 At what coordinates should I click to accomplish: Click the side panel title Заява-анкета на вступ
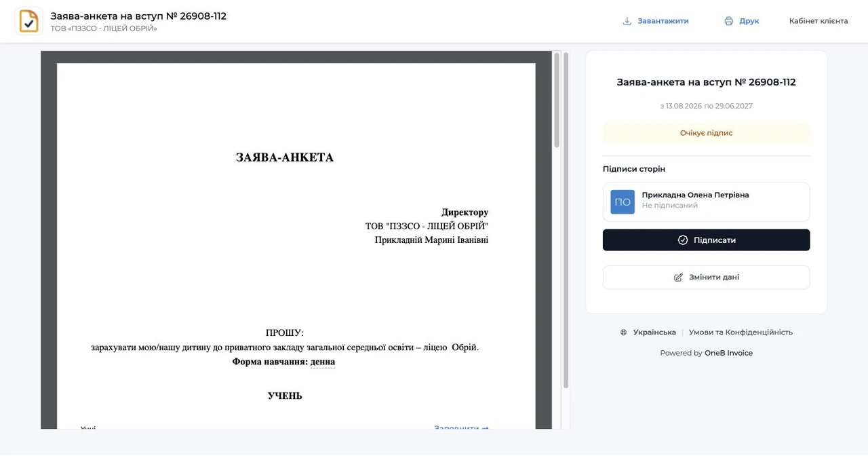[706, 82]
